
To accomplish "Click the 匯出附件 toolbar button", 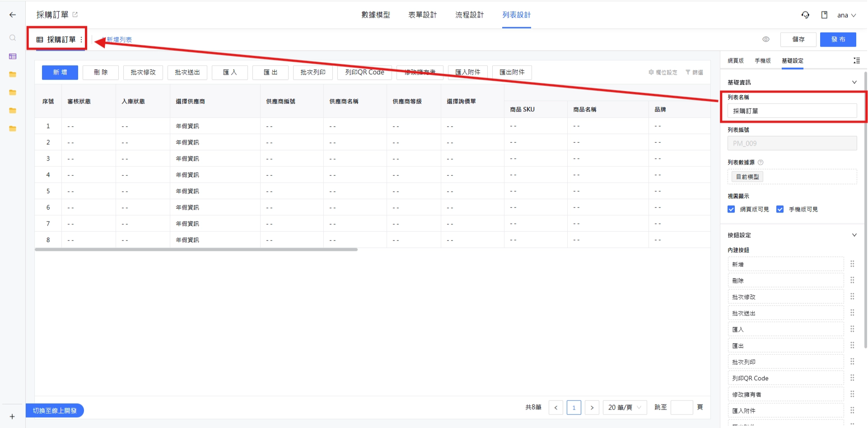I will click(512, 72).
